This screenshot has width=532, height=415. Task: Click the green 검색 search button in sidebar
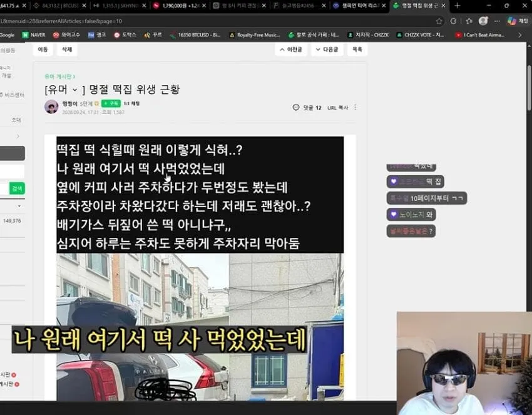click(17, 188)
